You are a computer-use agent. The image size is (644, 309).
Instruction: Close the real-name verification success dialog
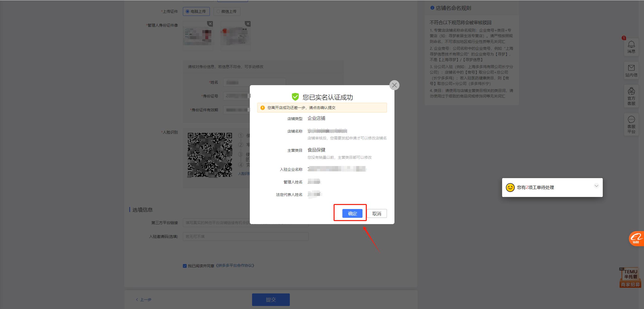(x=394, y=85)
